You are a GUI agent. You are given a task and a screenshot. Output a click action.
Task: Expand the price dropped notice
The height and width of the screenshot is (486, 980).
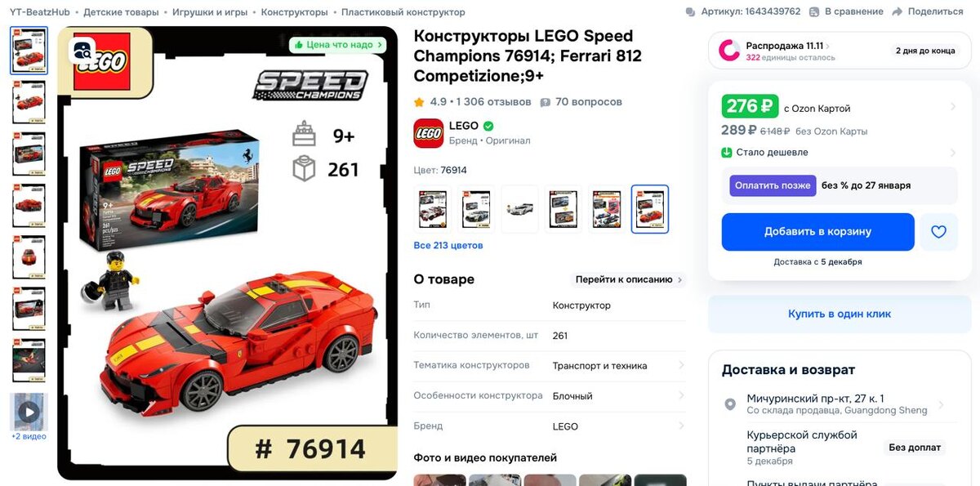click(839, 152)
